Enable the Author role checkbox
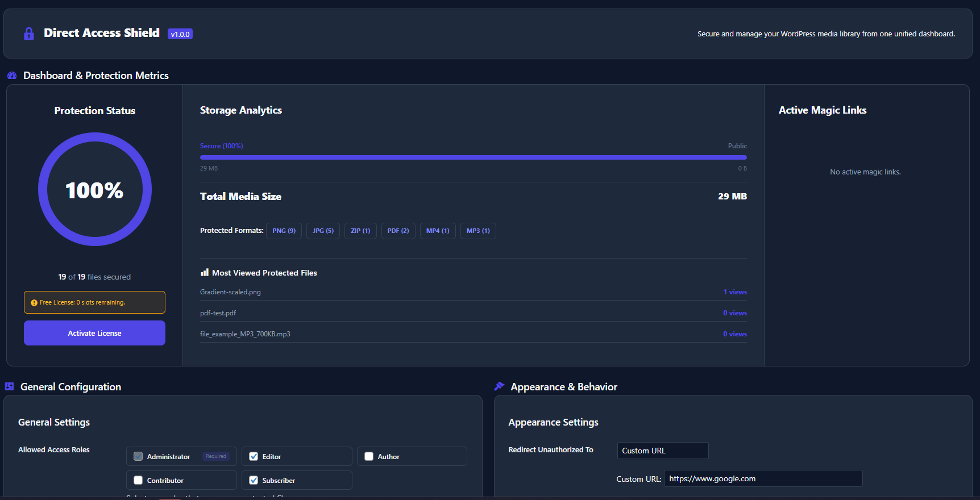The image size is (980, 500). point(369,456)
